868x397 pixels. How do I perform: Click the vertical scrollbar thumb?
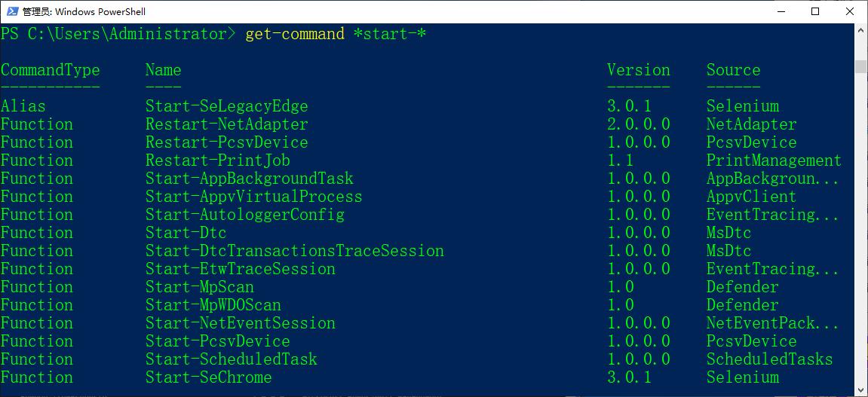click(860, 66)
